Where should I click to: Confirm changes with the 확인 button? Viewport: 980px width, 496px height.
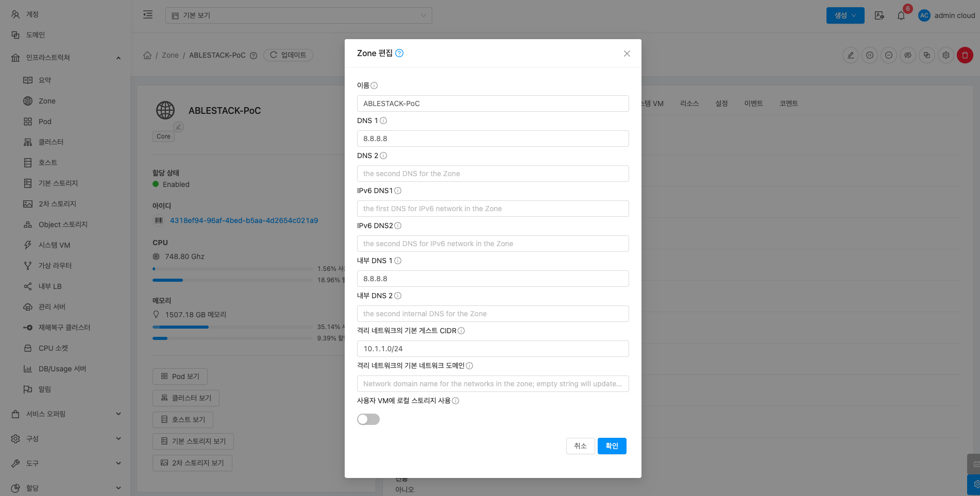(612, 446)
